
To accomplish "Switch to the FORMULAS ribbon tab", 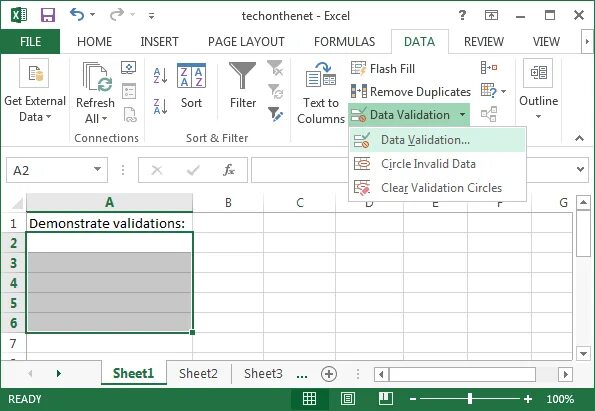I will point(344,41).
